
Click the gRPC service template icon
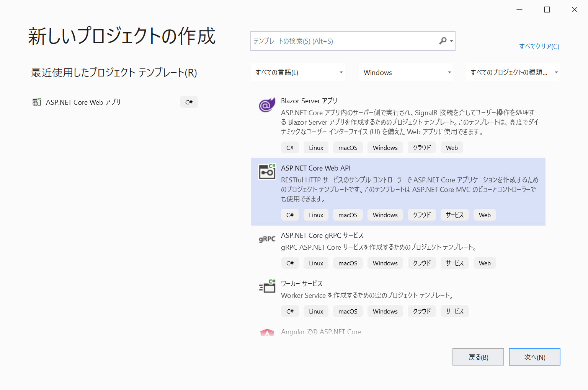(267, 239)
